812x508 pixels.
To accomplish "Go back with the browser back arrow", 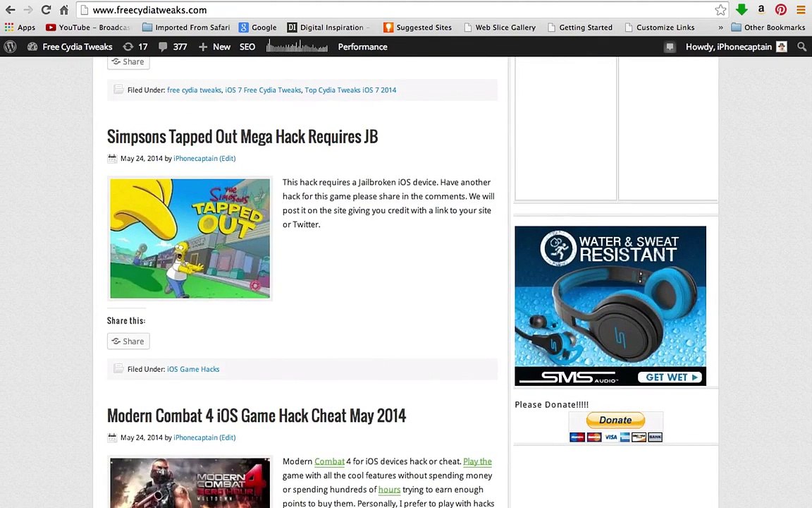I will tap(10, 10).
